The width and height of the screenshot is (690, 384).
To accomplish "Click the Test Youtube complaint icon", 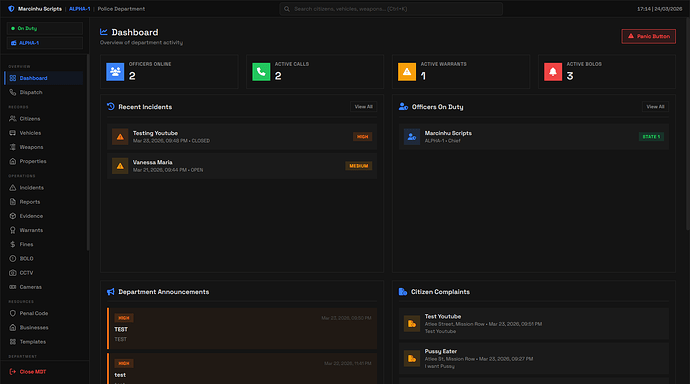I will [412, 324].
